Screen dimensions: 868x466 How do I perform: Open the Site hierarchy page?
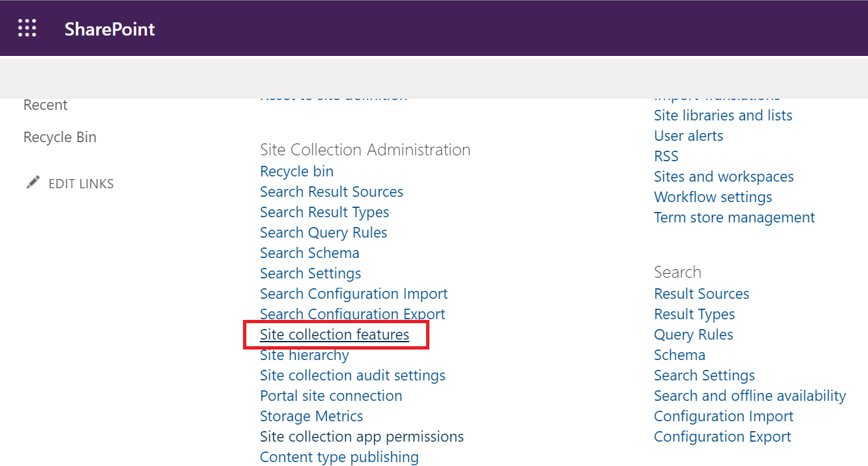point(304,355)
